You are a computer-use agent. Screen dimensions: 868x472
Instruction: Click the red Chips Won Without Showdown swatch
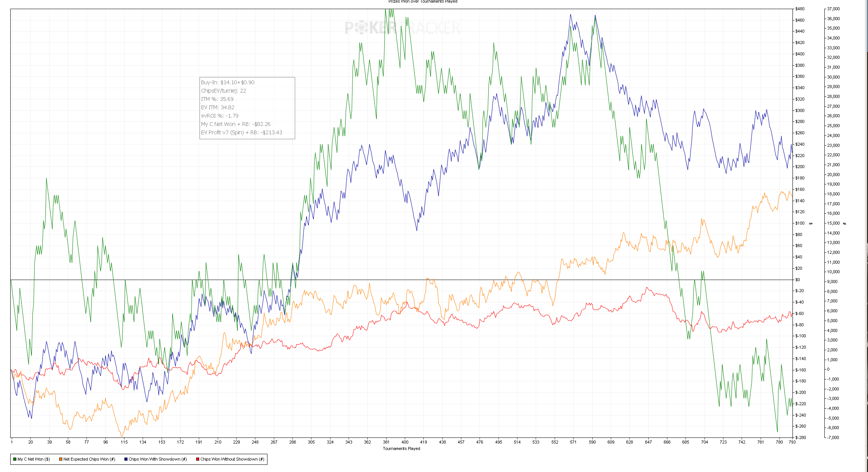(x=198, y=459)
